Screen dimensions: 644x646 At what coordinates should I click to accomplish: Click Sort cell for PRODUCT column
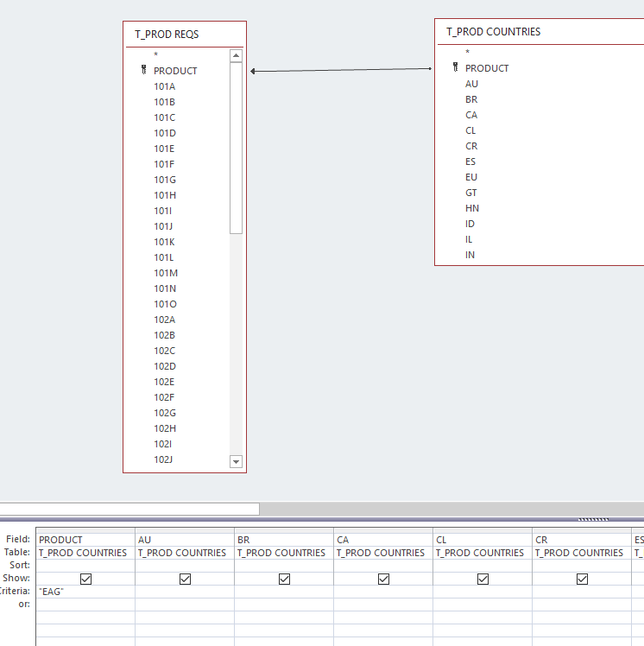(85, 565)
